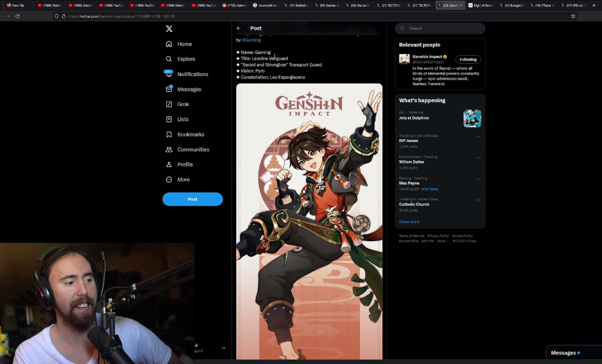Open Terms of Service link
This screenshot has width=602, height=364.
pyautogui.click(x=411, y=236)
